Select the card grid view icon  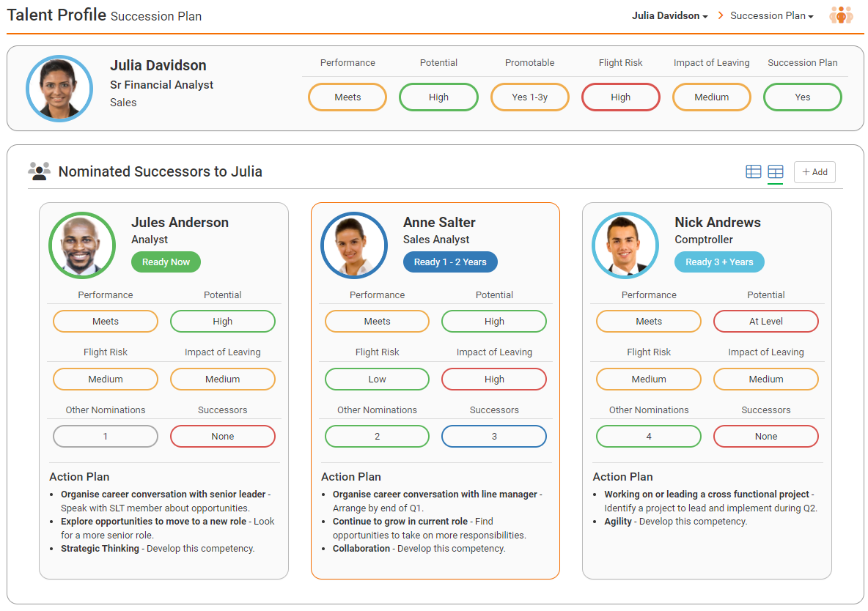coord(775,171)
